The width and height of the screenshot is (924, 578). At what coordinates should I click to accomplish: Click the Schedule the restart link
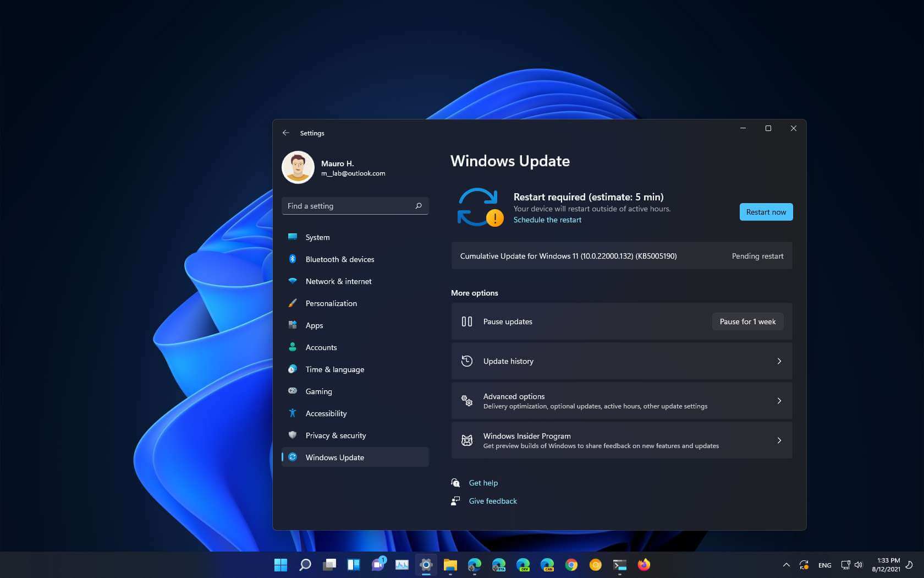[547, 220]
